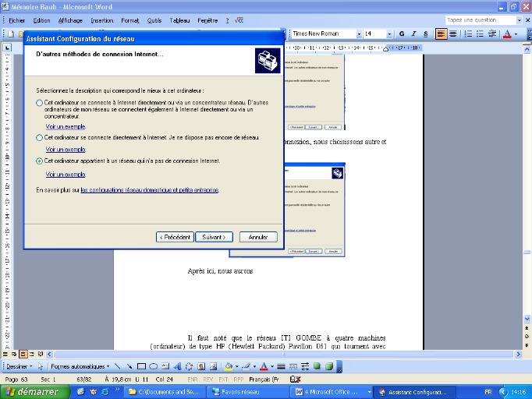Switch to normal view with the bottom-left view button
Image resolution: width=532 pixels, height=399 pixels.
click(x=5, y=355)
